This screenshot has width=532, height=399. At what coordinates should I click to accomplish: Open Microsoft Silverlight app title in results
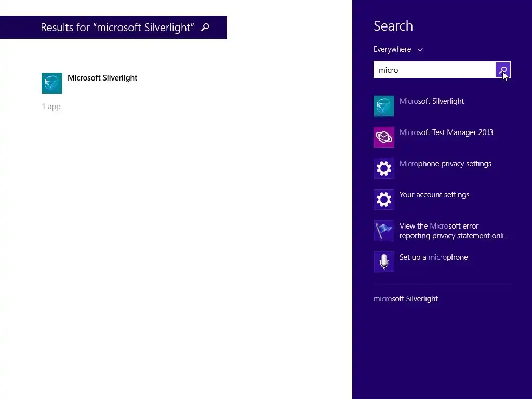(102, 78)
